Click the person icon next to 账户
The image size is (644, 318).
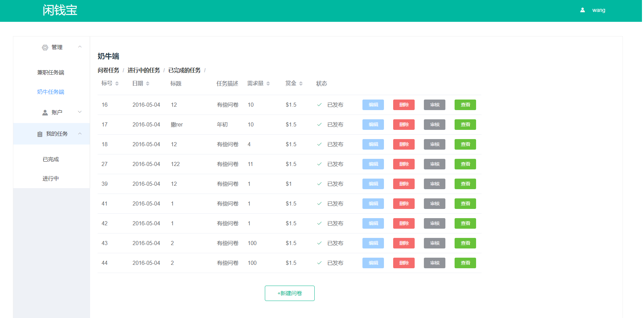[45, 112]
